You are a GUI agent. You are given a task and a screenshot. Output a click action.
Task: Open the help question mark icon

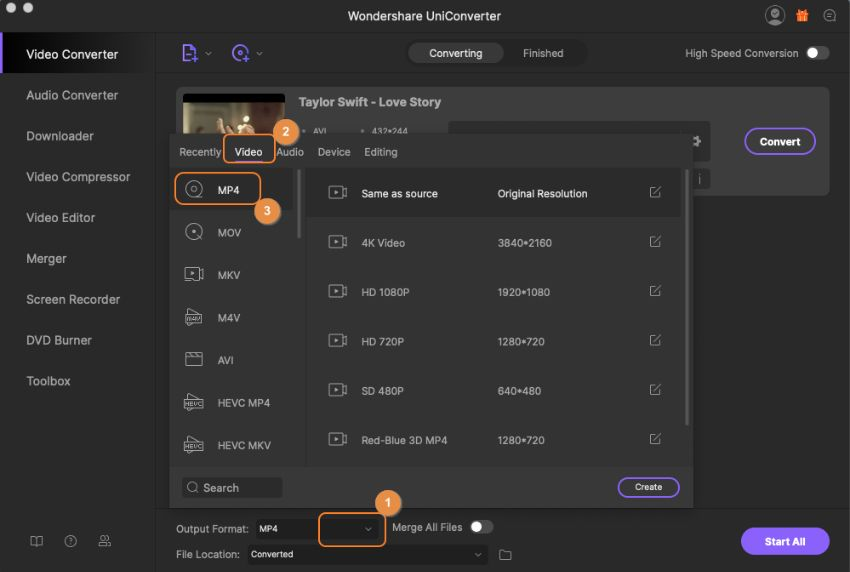point(71,541)
